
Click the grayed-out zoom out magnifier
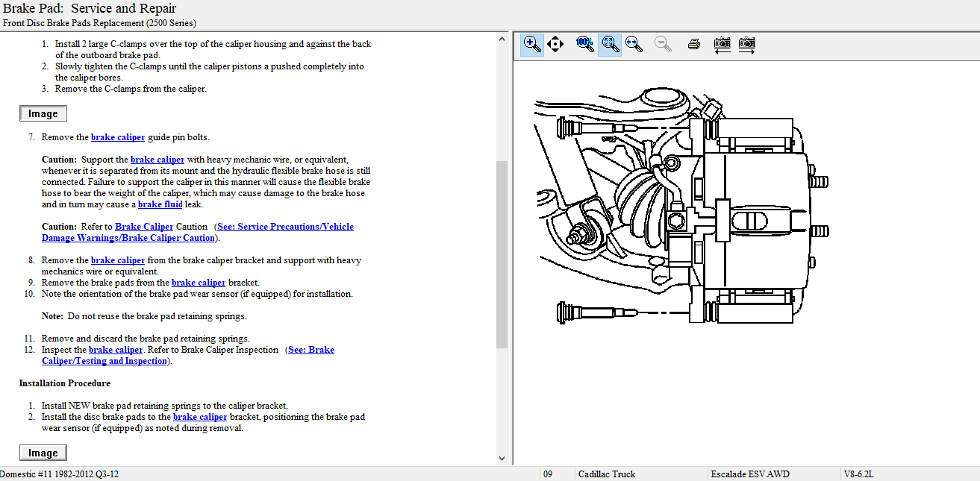(x=662, y=44)
